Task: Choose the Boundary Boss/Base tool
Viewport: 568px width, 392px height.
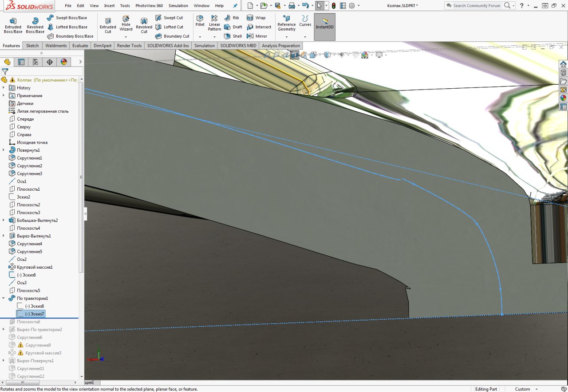Action: pyautogui.click(x=70, y=36)
